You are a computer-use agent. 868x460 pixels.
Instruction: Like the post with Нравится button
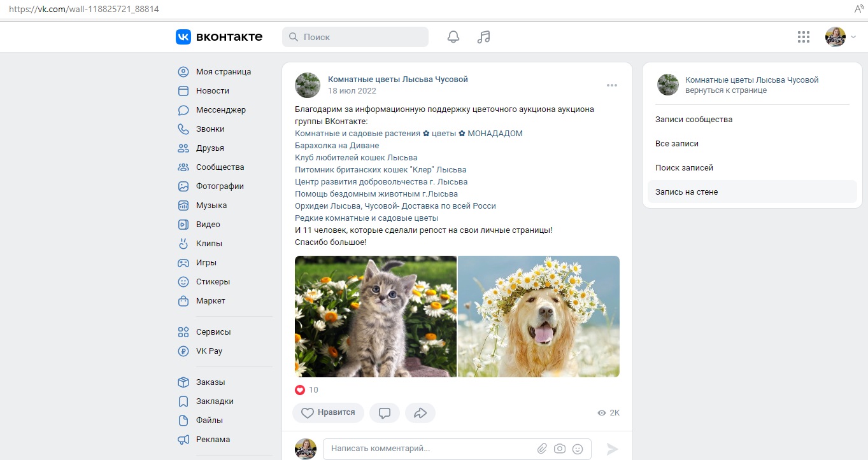328,413
